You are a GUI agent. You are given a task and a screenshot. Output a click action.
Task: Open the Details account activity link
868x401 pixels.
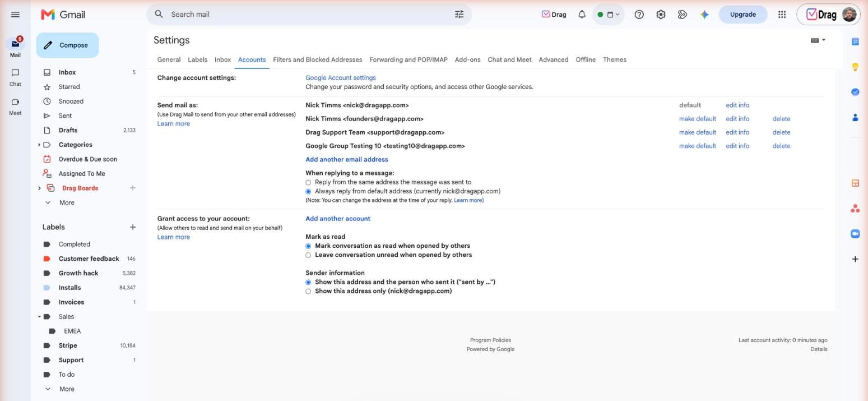(x=819, y=349)
